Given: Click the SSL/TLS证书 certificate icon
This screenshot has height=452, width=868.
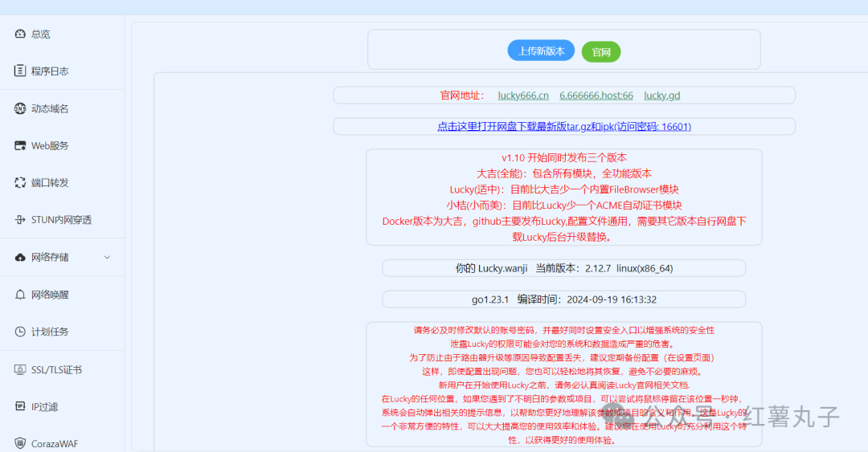Looking at the screenshot, I should (20, 369).
